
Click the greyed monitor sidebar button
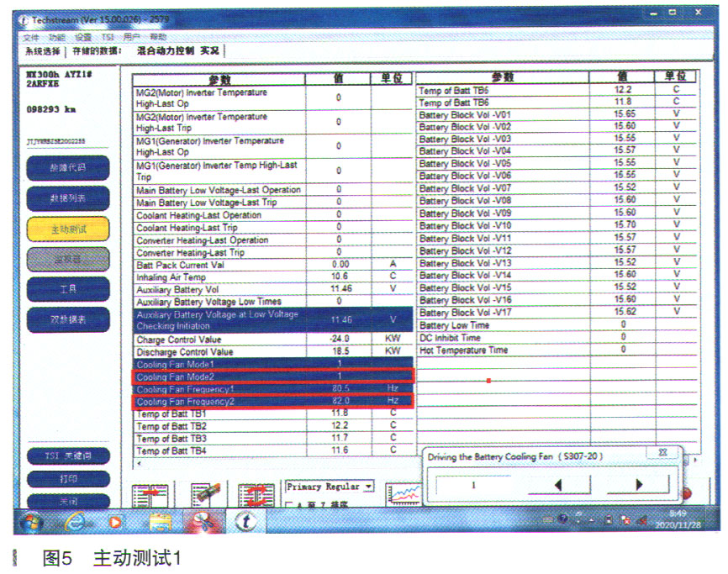coord(68,259)
